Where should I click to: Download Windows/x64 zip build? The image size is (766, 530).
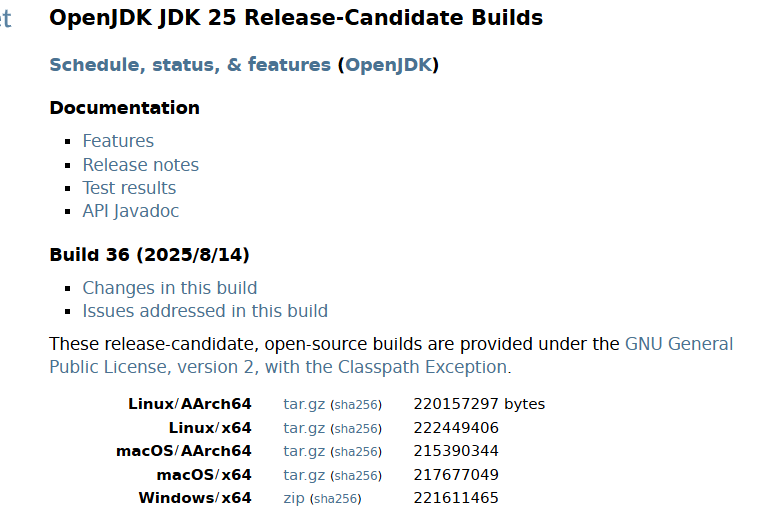pyautogui.click(x=294, y=498)
